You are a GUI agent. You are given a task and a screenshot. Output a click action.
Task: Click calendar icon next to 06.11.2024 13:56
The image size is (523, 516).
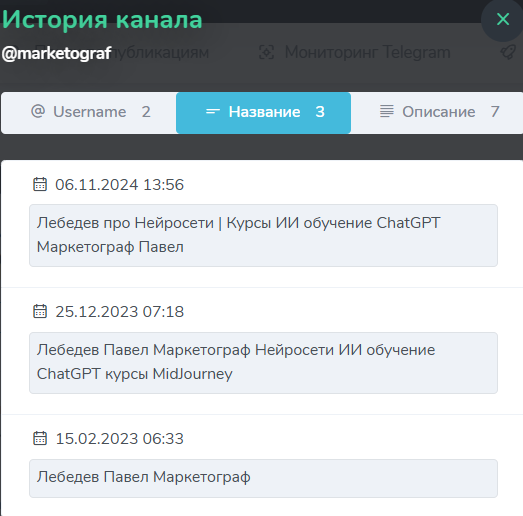40,184
